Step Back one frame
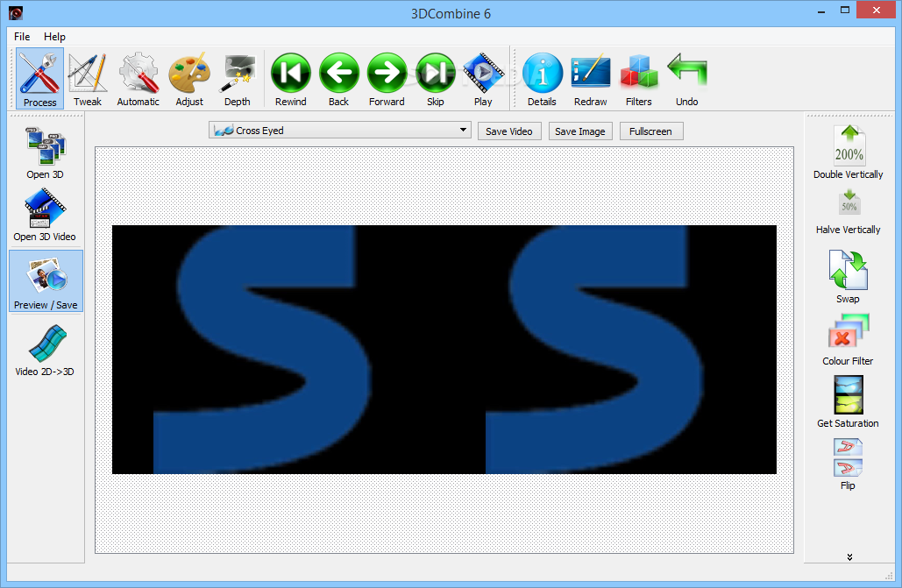This screenshot has height=588, width=902. tap(339, 79)
